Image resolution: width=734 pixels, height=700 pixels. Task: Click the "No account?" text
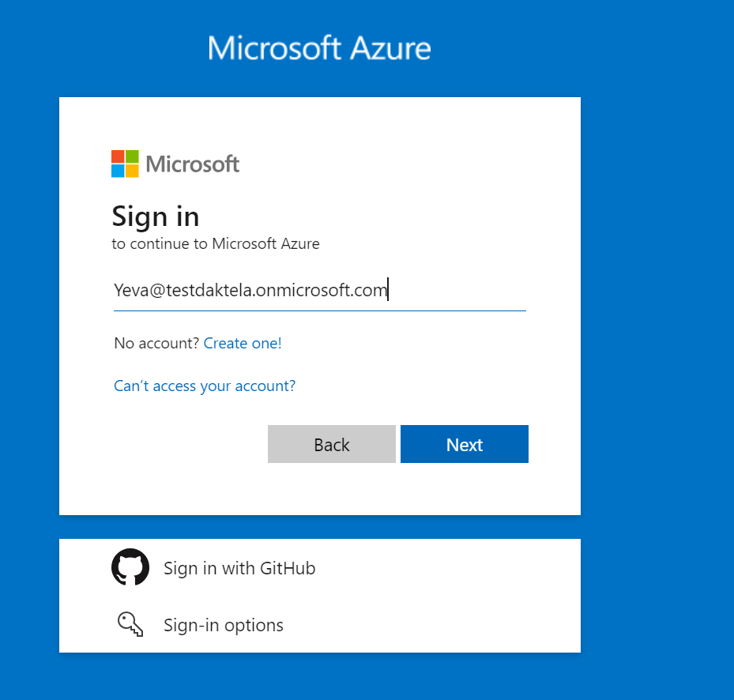click(x=156, y=343)
